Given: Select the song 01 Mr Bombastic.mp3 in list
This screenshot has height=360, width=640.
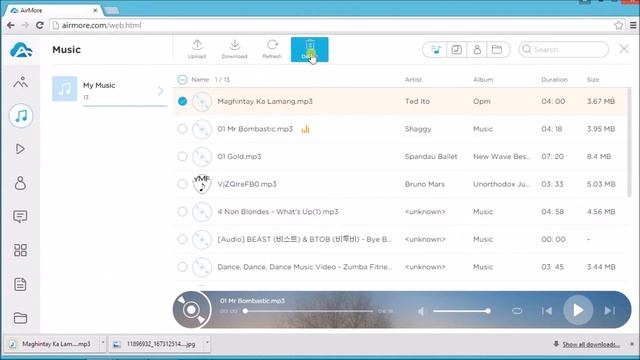Looking at the screenshot, I should (255, 129).
